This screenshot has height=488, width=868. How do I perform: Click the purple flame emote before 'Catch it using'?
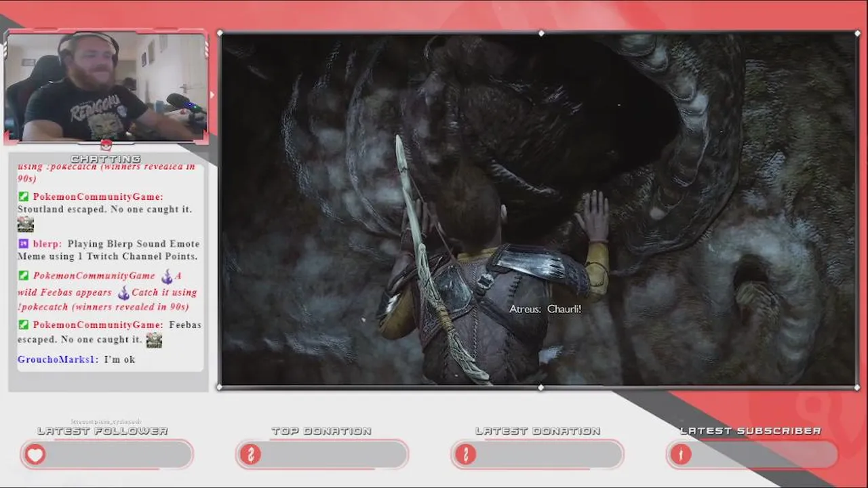click(123, 293)
